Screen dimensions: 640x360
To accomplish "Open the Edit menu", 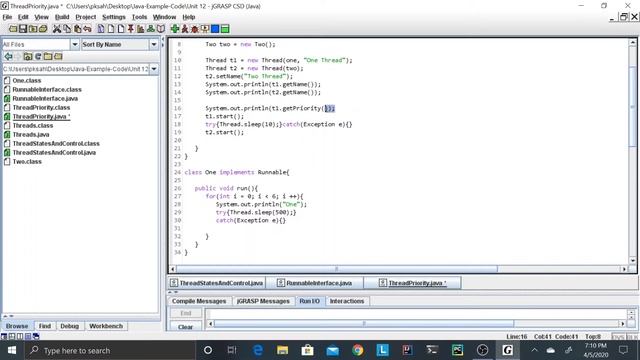I will (x=23, y=17).
